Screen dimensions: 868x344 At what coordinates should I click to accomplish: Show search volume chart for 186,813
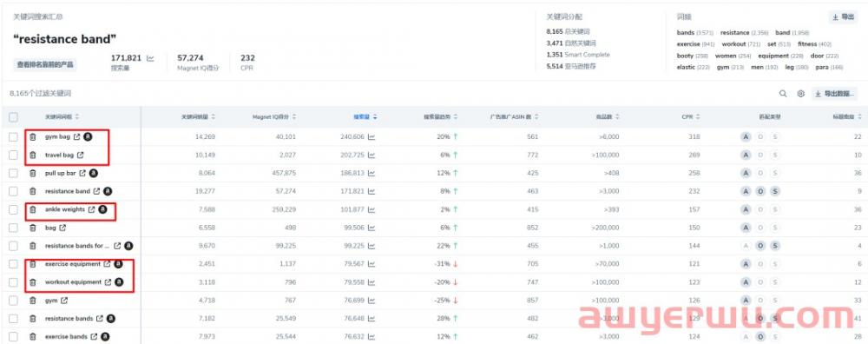[x=372, y=174]
